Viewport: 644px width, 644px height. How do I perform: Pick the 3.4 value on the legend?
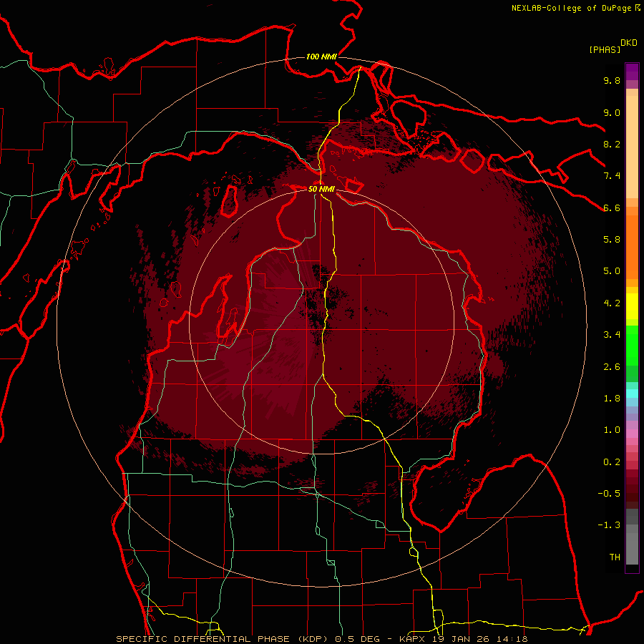click(612, 335)
